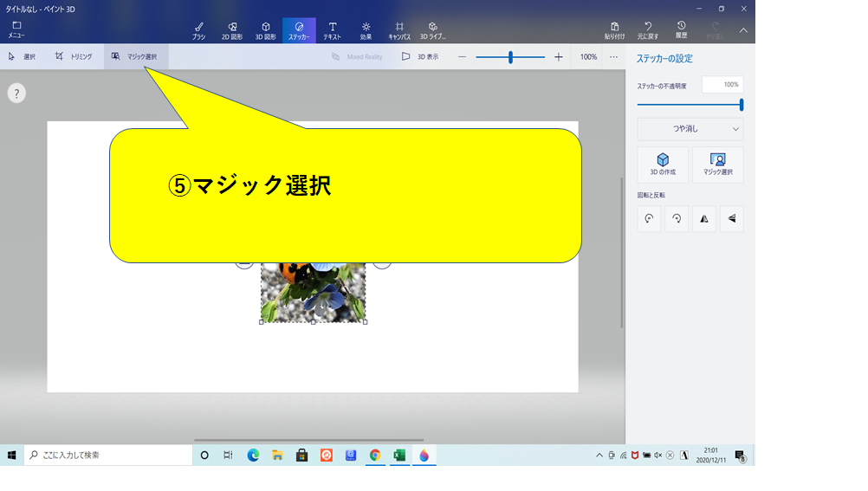This screenshot has height=491, width=868.
Task: Click 元に戻す (Undo)
Action: coord(648,30)
